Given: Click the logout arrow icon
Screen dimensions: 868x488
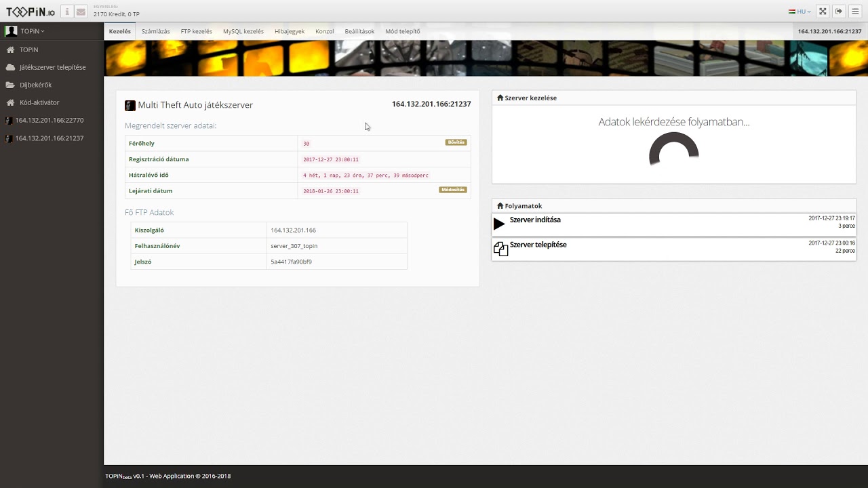Looking at the screenshot, I should [839, 12].
